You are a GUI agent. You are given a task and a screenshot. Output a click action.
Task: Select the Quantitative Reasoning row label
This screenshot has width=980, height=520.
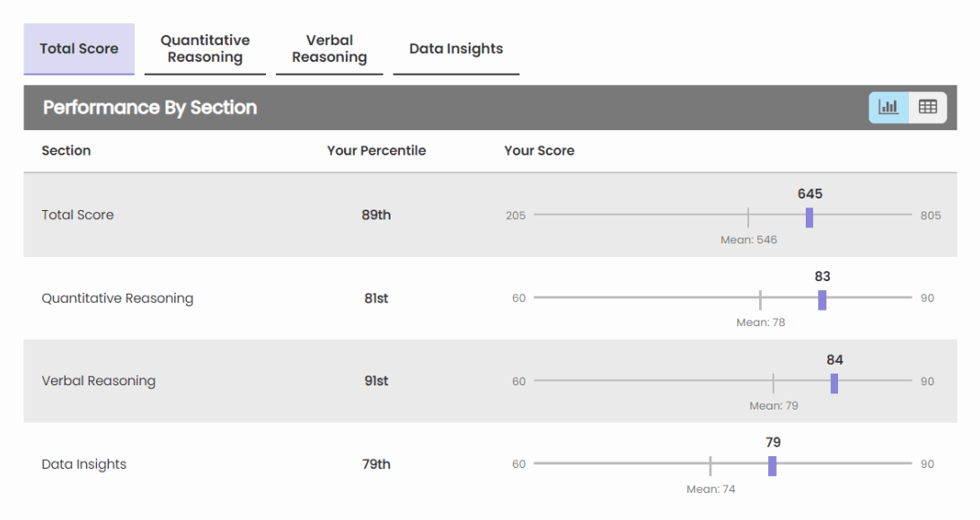(118, 298)
